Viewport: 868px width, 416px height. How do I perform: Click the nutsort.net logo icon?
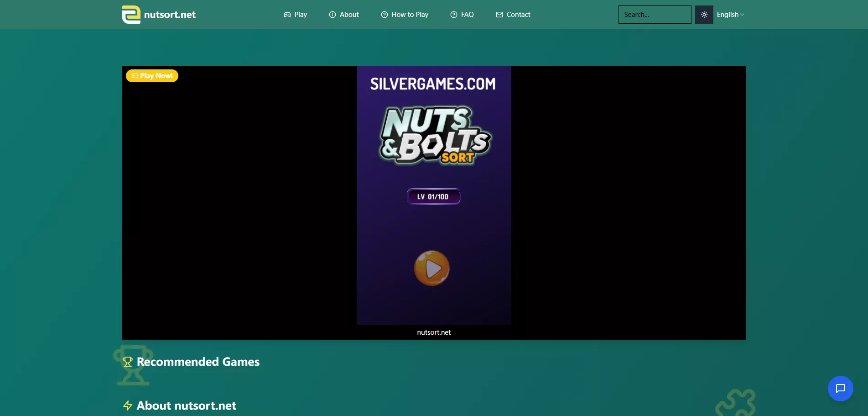[x=131, y=15]
